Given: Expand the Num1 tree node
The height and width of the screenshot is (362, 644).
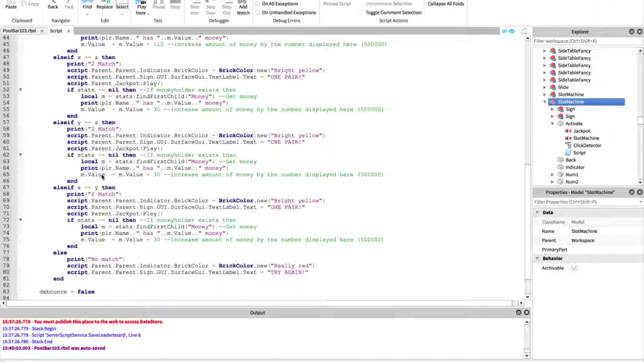Looking at the screenshot, I should click(x=552, y=175).
